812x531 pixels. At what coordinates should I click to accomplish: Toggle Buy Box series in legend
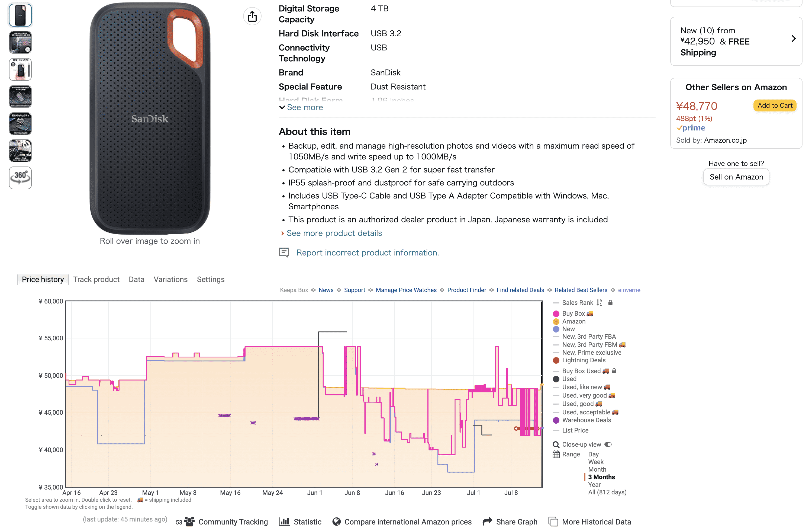pyautogui.click(x=556, y=314)
